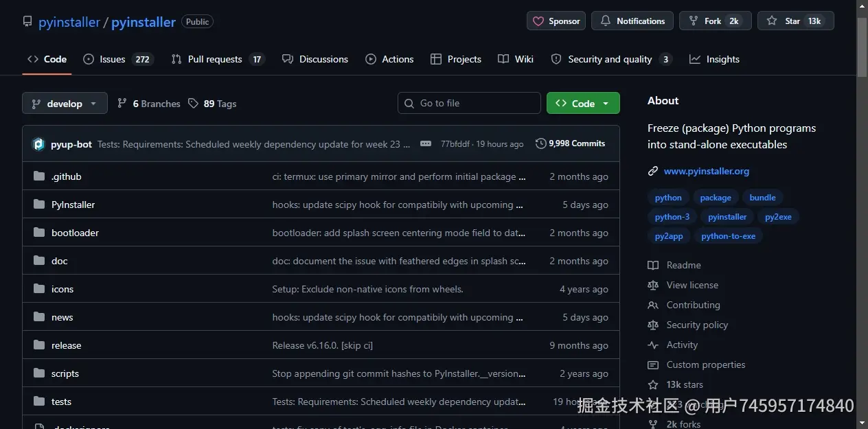
Task: Open commit 'Setup: Exclude non-native icons from wheels.'
Action: coord(368,289)
